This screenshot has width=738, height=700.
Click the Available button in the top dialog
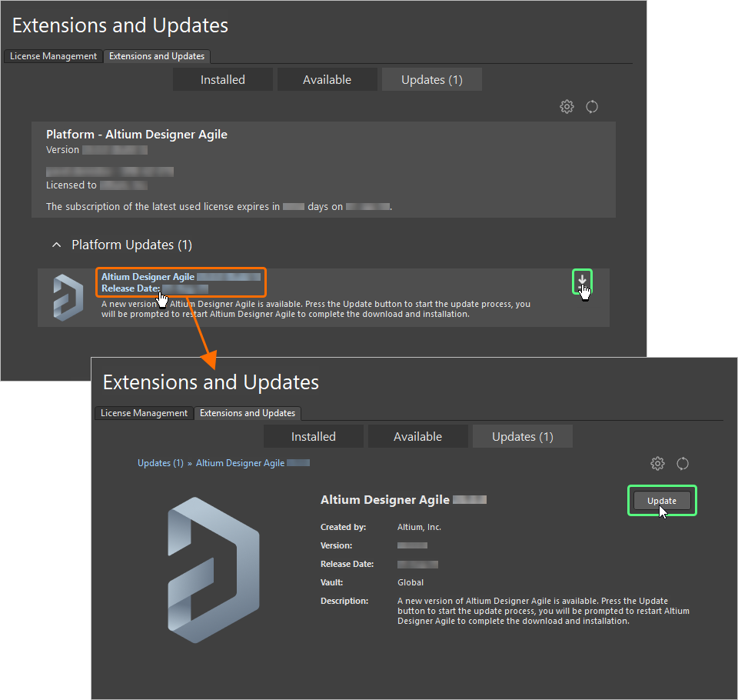pos(327,78)
